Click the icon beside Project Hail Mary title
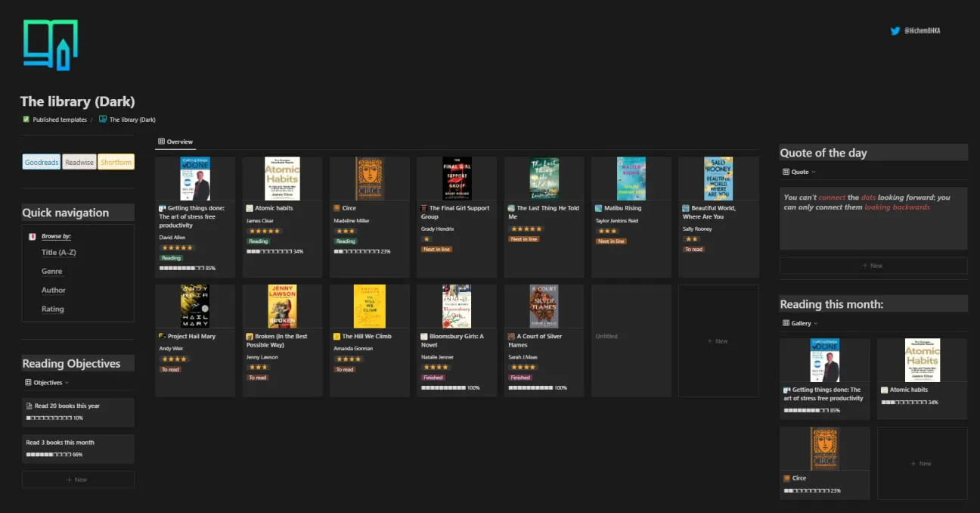Screen dimensions: 980x513 coord(162,336)
